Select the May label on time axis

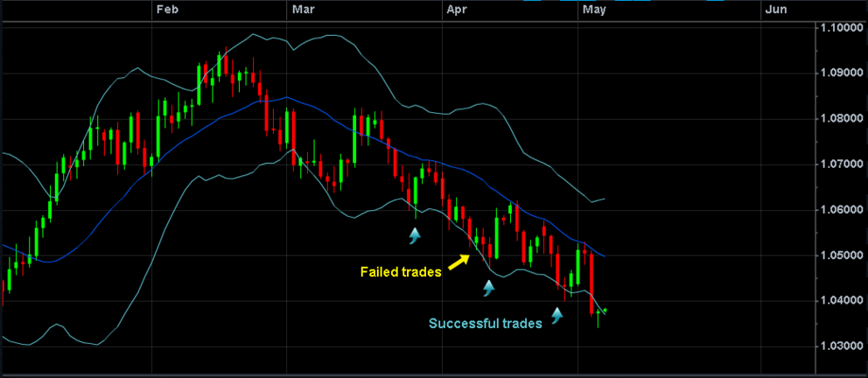click(x=593, y=10)
